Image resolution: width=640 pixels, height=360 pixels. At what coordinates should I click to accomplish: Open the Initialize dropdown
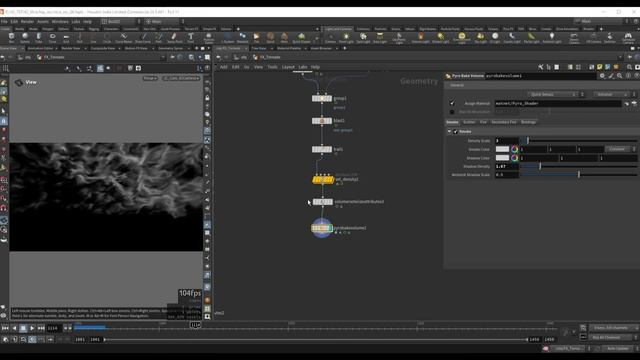(x=611, y=94)
